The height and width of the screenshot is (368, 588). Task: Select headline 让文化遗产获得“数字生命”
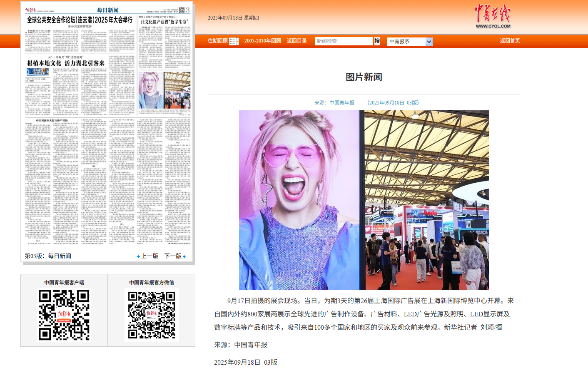coord(164,22)
